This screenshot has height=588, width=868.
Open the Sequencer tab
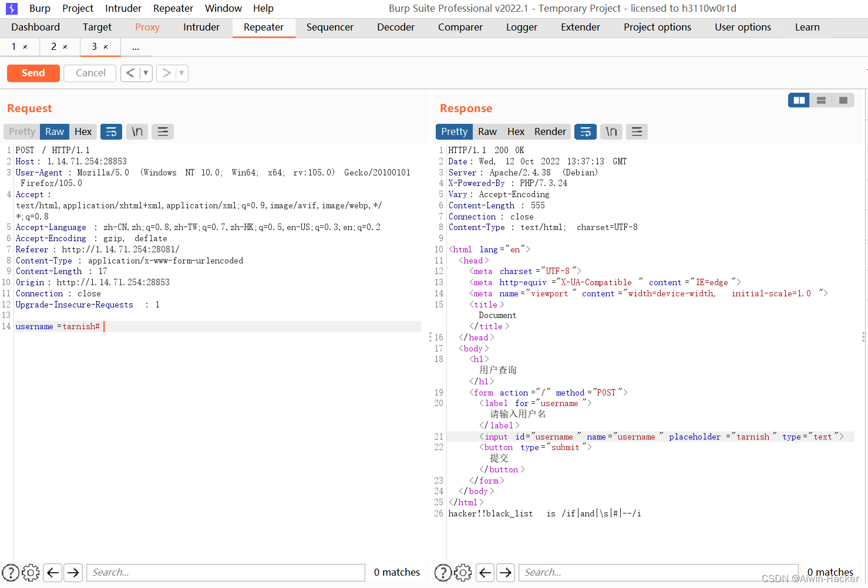tap(329, 27)
